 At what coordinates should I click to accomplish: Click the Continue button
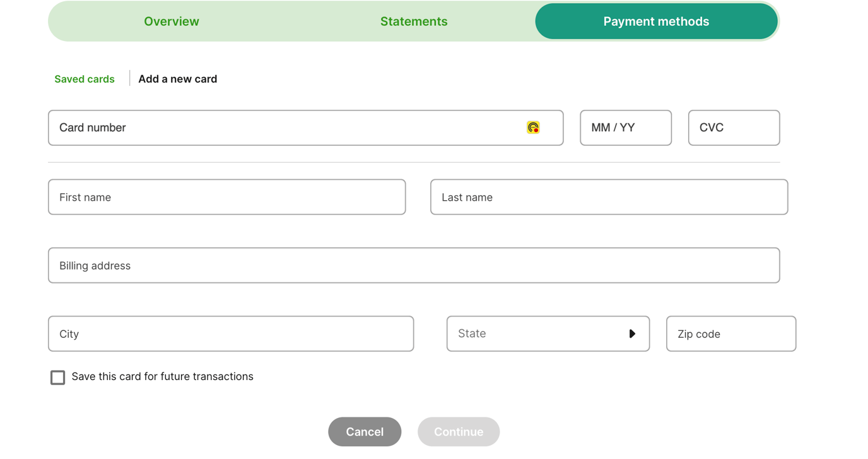459,432
